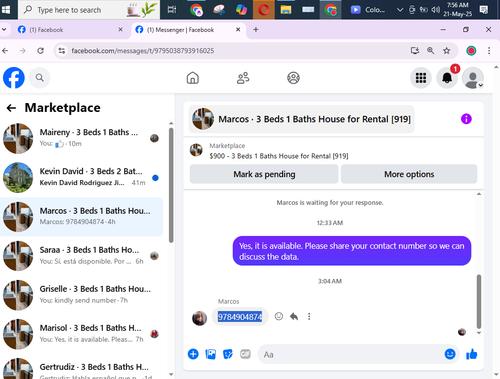Open the Groups icon in top navigation
The height and width of the screenshot is (379, 500).
pos(293,78)
